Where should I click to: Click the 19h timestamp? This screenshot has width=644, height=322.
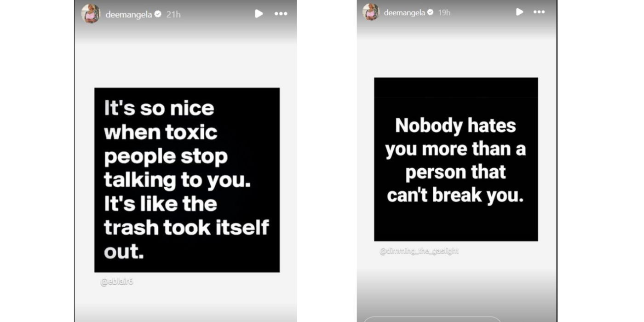point(444,12)
